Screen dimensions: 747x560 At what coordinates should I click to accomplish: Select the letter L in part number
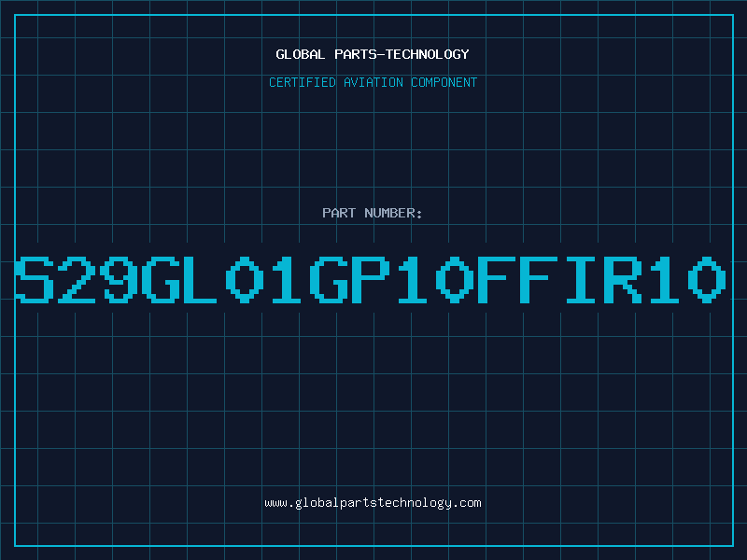pyautogui.click(x=200, y=279)
